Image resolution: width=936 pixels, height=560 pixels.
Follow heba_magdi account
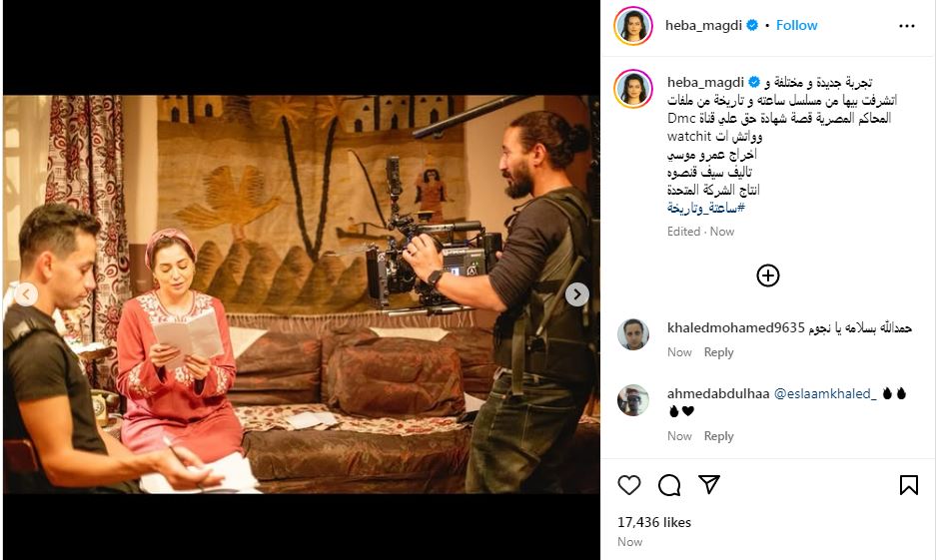[796, 25]
